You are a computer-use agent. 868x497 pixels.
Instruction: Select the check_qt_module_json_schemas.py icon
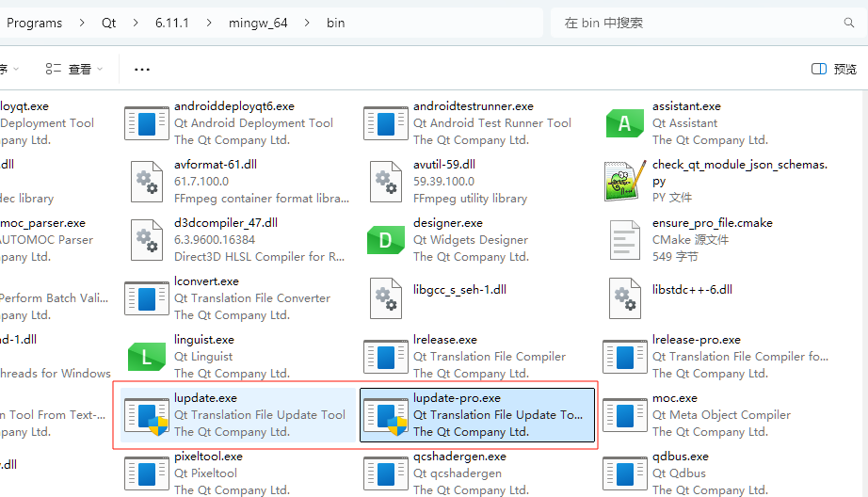click(x=625, y=182)
